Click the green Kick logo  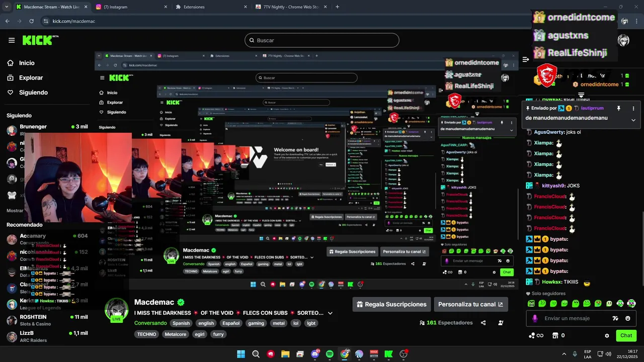pos(40,40)
